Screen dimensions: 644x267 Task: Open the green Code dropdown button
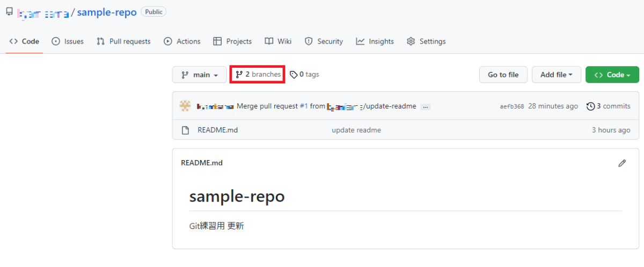[612, 75]
